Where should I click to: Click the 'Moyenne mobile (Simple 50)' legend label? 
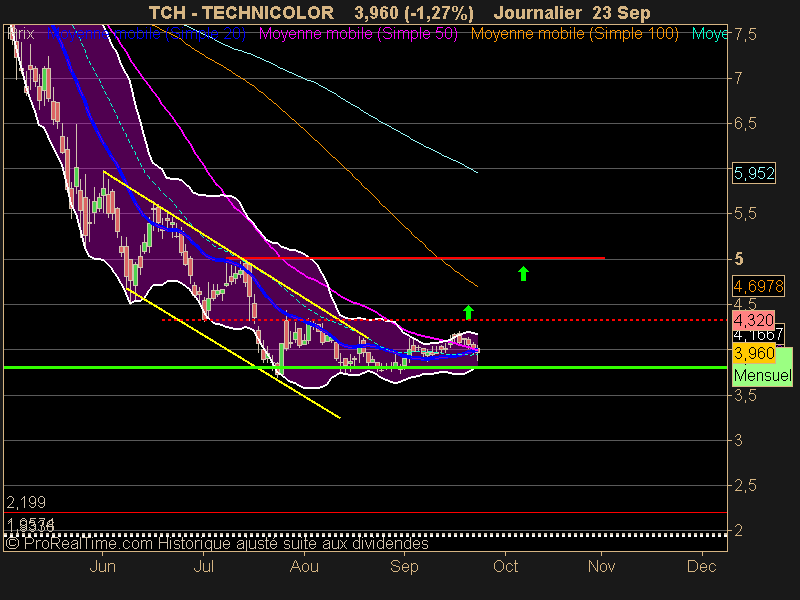pos(358,34)
